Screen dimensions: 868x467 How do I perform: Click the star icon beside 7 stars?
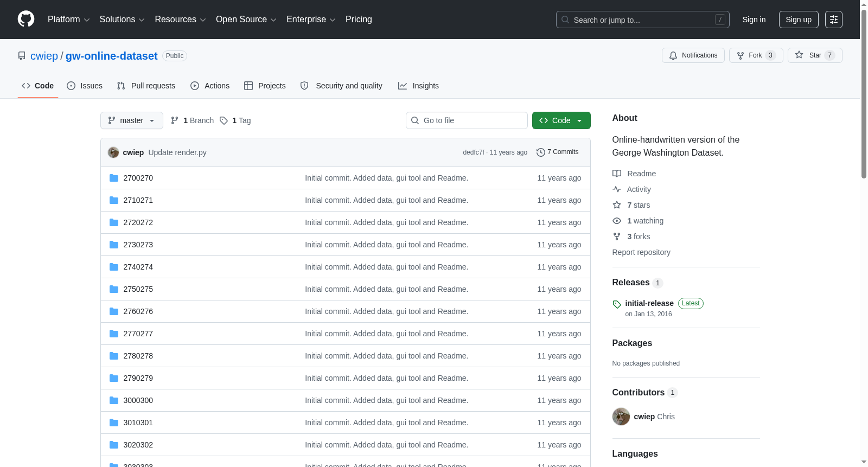click(x=617, y=205)
